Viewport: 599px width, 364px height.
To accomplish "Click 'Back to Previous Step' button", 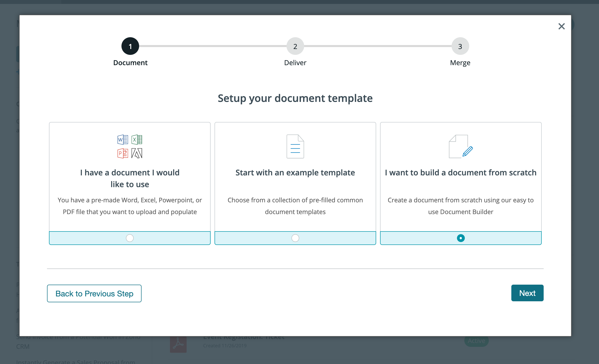I will 94,293.
